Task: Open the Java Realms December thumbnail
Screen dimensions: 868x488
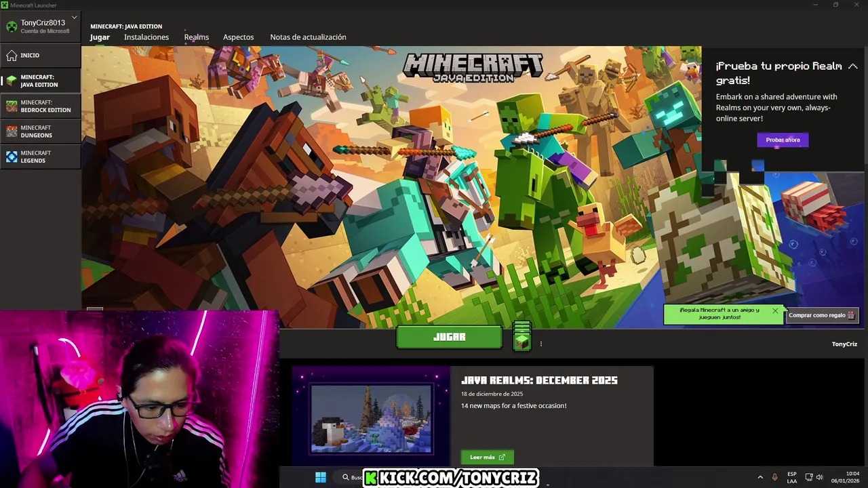Action: [x=371, y=419]
